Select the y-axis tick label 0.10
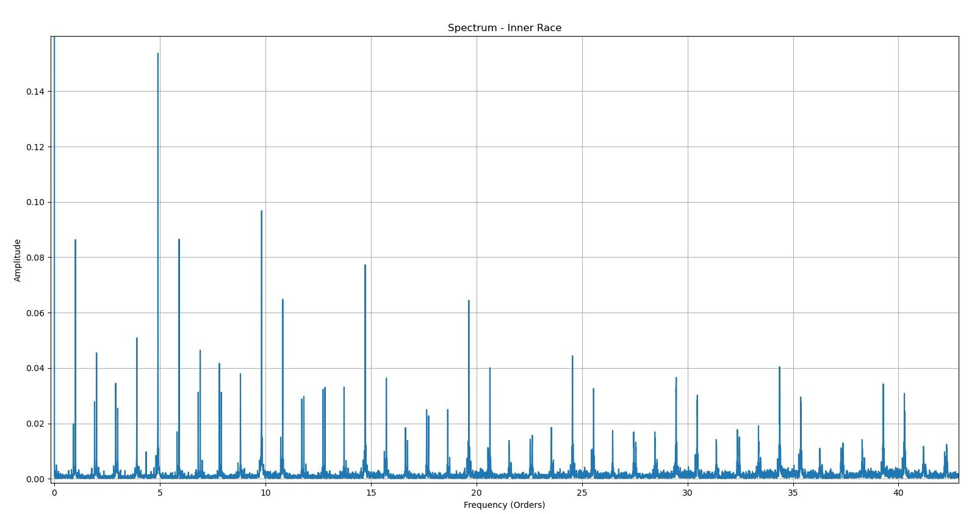 pos(34,202)
